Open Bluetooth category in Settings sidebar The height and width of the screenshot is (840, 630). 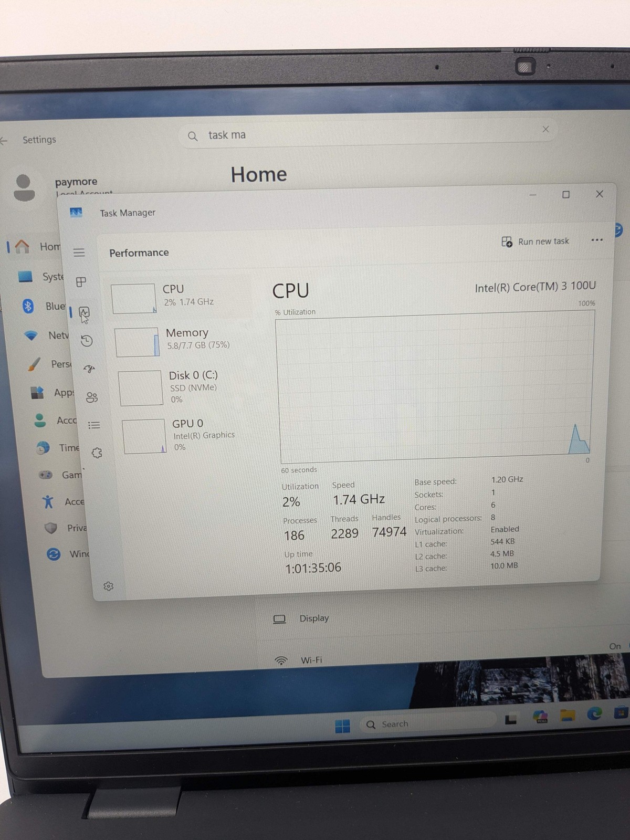(43, 306)
